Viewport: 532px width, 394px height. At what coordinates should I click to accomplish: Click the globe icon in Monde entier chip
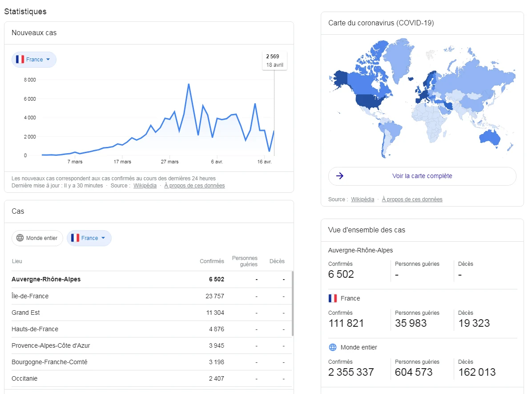click(x=20, y=238)
